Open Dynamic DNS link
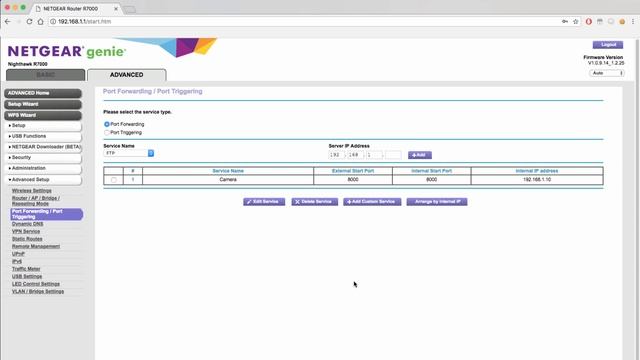Screen dimensions: 640x360 tap(27, 224)
